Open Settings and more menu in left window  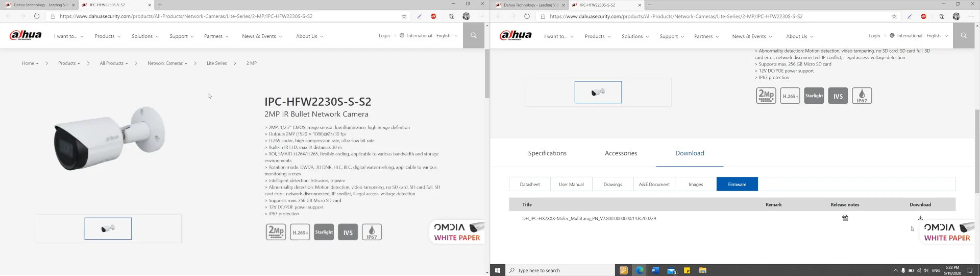(x=481, y=16)
